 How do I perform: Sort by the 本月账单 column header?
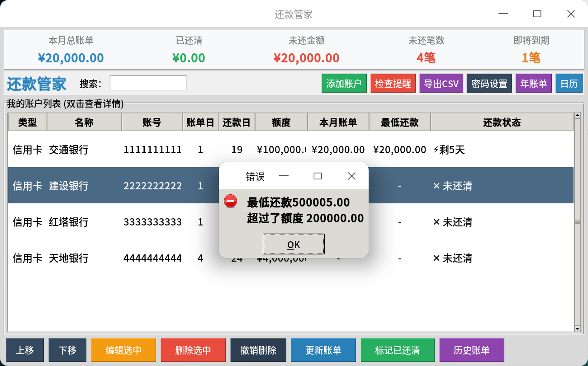pos(338,122)
